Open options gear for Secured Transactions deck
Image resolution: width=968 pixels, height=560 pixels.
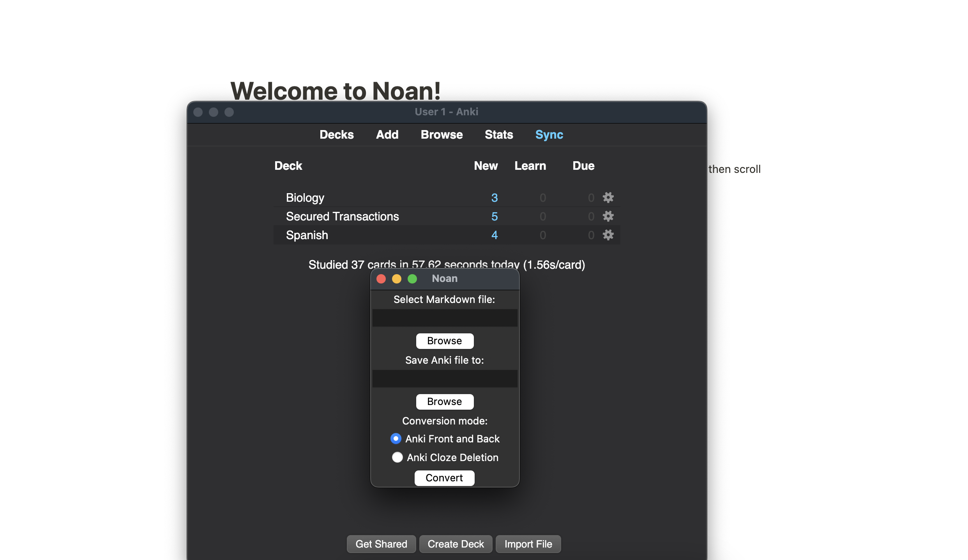pos(608,216)
